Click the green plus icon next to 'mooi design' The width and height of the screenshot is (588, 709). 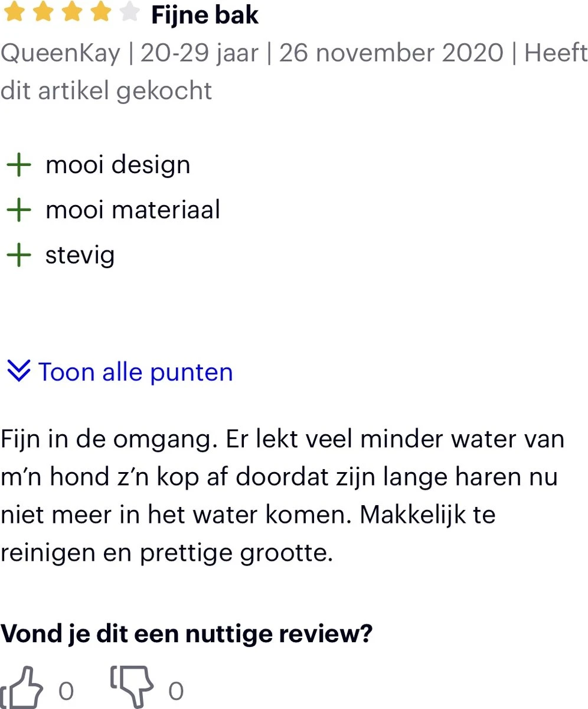(x=19, y=164)
